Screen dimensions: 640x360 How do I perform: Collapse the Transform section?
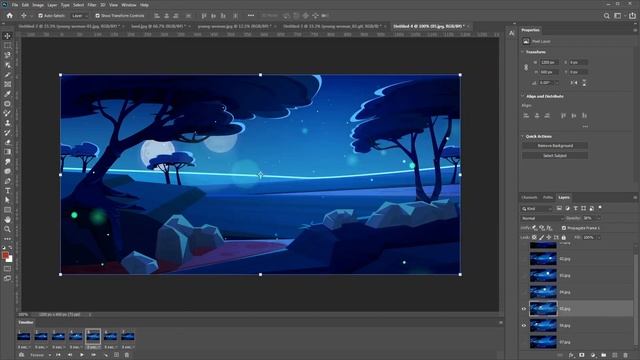(523, 52)
